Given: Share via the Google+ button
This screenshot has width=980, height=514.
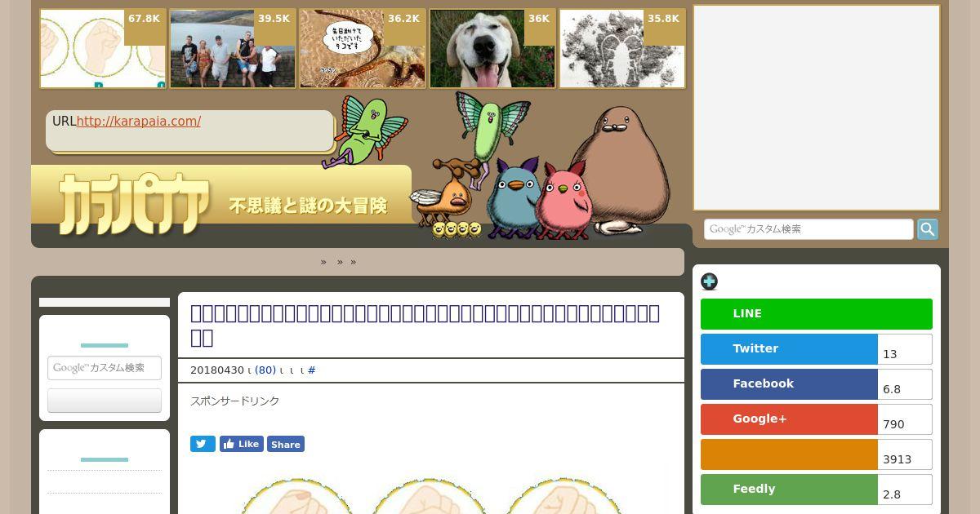Looking at the screenshot, I should click(x=789, y=419).
